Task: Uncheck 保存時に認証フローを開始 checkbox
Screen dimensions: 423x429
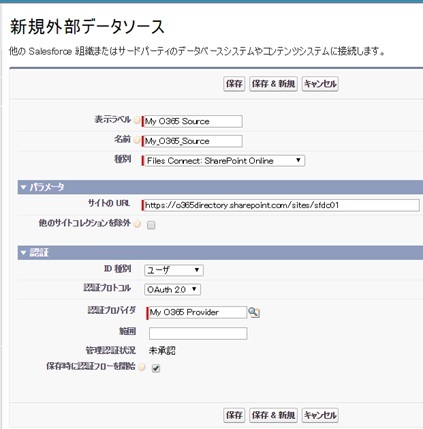Action: [x=156, y=368]
